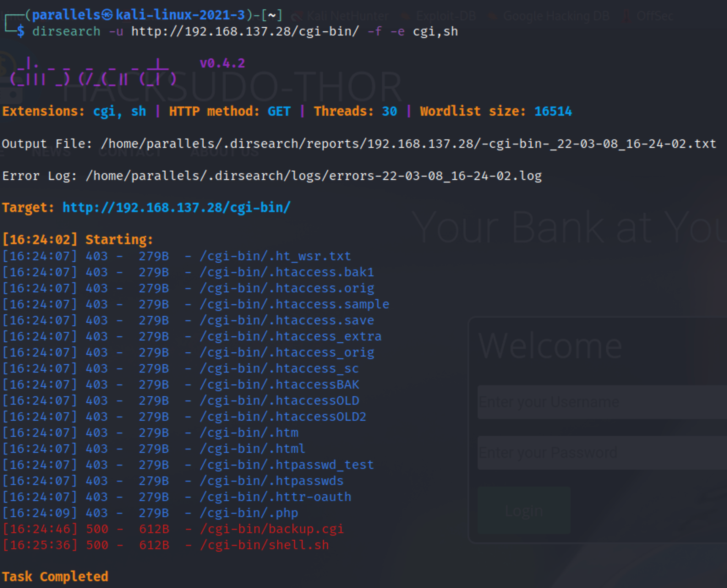Click the 16:25:36 timestamp of shell.sh

point(40,545)
